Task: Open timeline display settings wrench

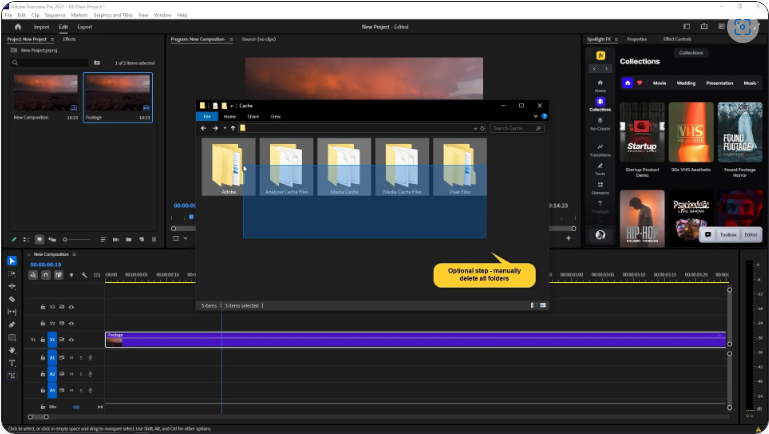Action: click(84, 275)
